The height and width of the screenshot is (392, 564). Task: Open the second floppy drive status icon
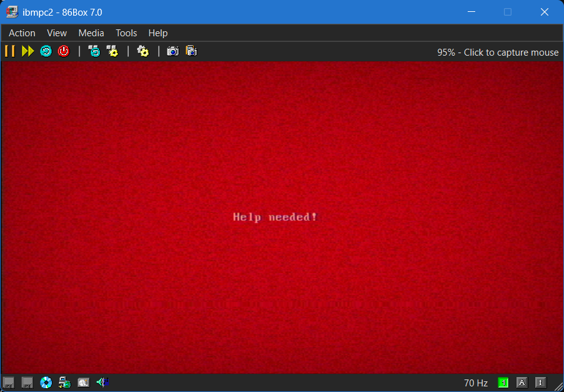[27, 383]
